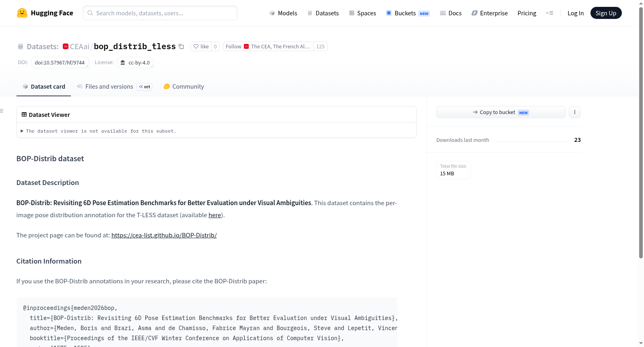Open the Spaces nav item
Viewport: 644px width, 347px height.
(x=362, y=13)
